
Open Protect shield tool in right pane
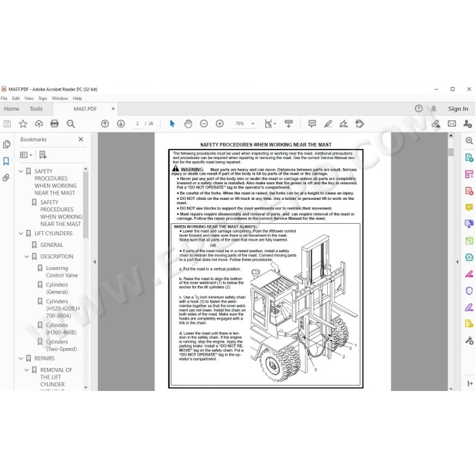click(469, 291)
